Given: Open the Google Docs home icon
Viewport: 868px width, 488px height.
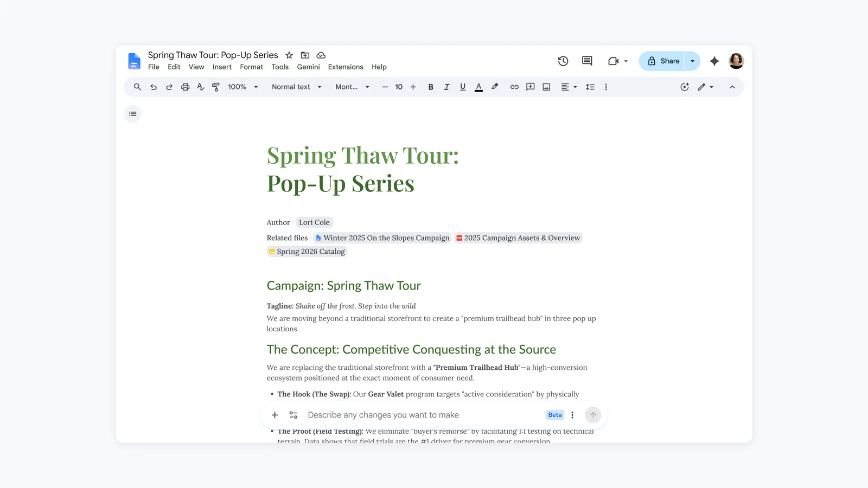Looking at the screenshot, I should [x=134, y=61].
